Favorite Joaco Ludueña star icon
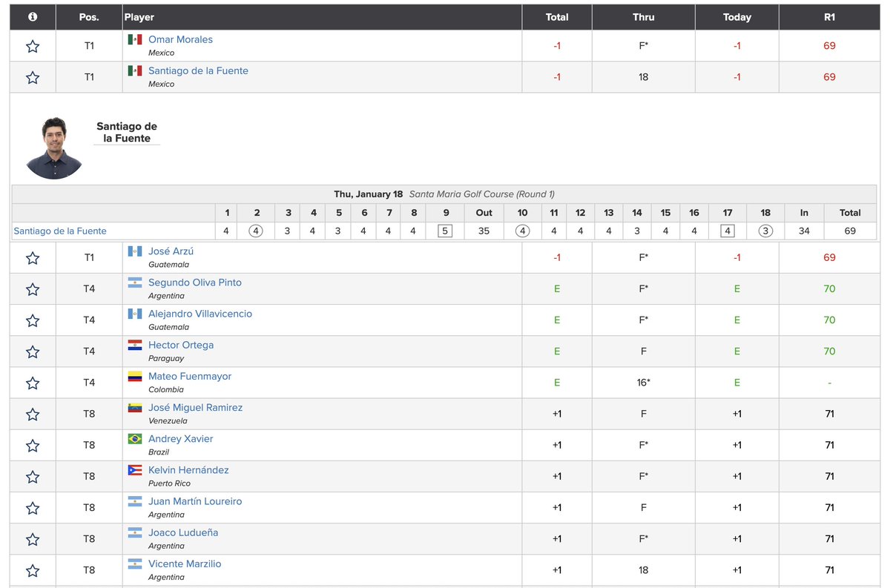This screenshot has width=890, height=588. [x=33, y=539]
